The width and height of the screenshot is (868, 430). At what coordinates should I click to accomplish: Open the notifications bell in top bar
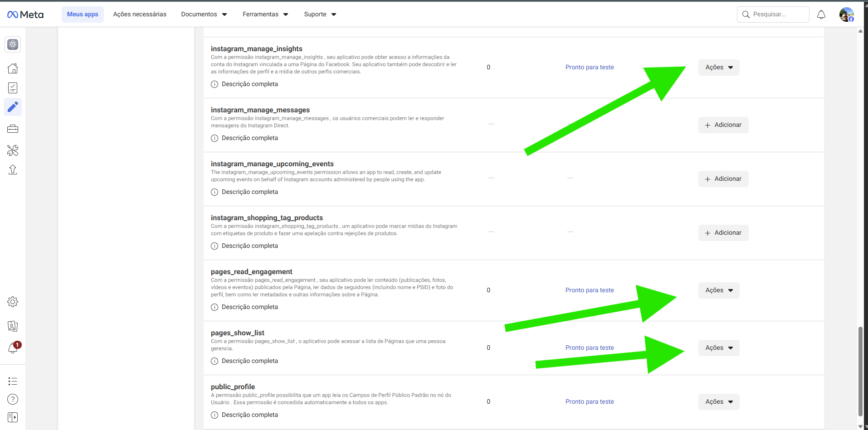(821, 14)
